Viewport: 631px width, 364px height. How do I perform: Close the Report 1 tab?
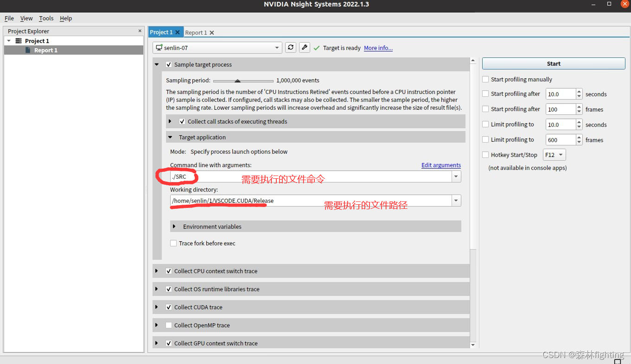pyautogui.click(x=212, y=33)
